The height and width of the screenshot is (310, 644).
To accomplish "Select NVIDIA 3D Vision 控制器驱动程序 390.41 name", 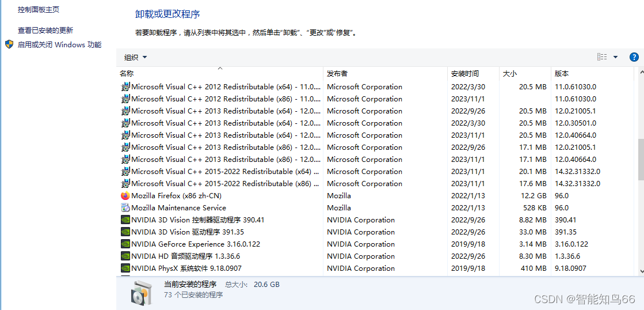I will point(197,220).
